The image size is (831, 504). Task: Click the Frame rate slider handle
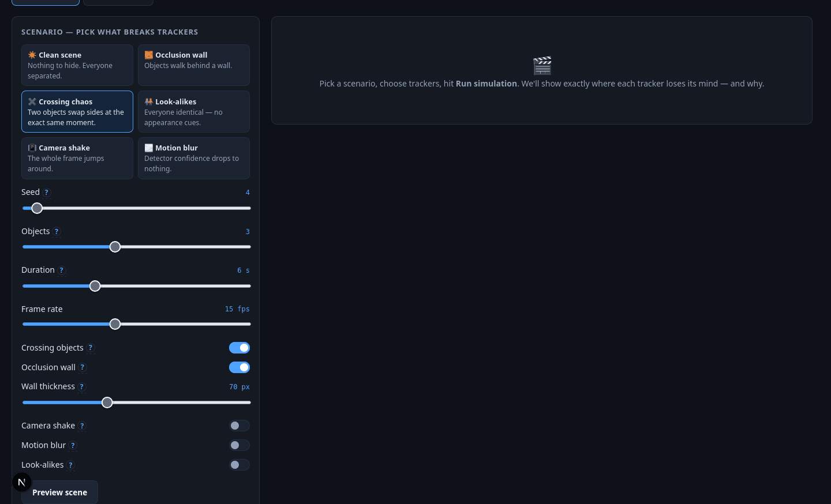pos(115,324)
